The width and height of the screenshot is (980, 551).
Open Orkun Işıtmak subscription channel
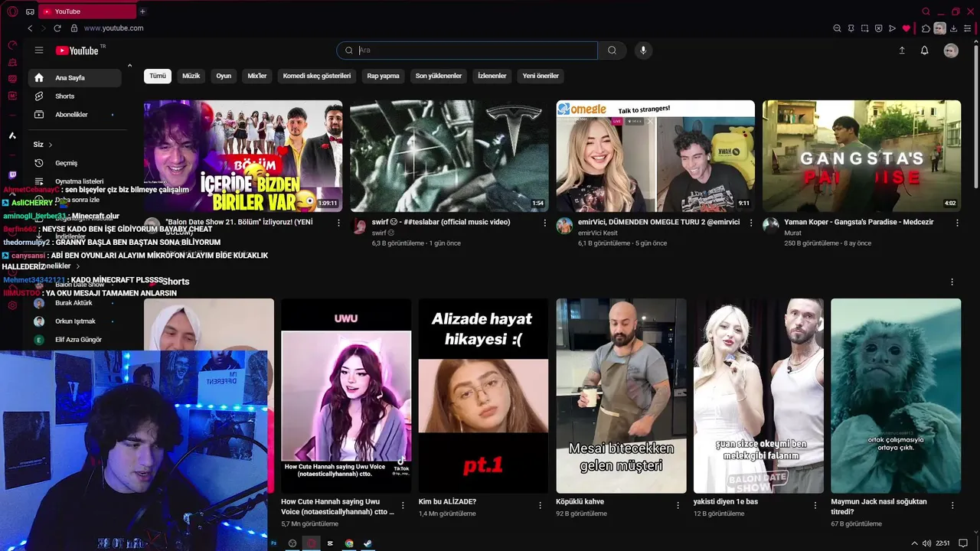pyautogui.click(x=75, y=321)
